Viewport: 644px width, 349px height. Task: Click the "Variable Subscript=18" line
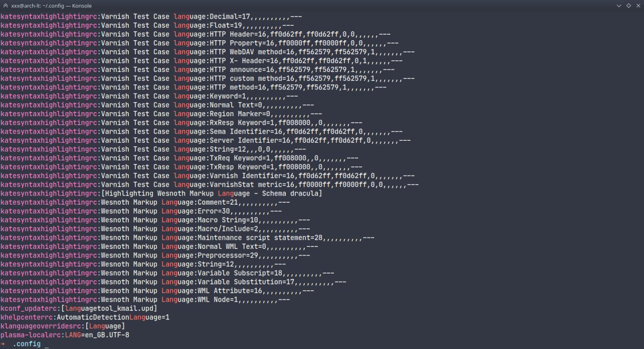pyautogui.click(x=167, y=273)
